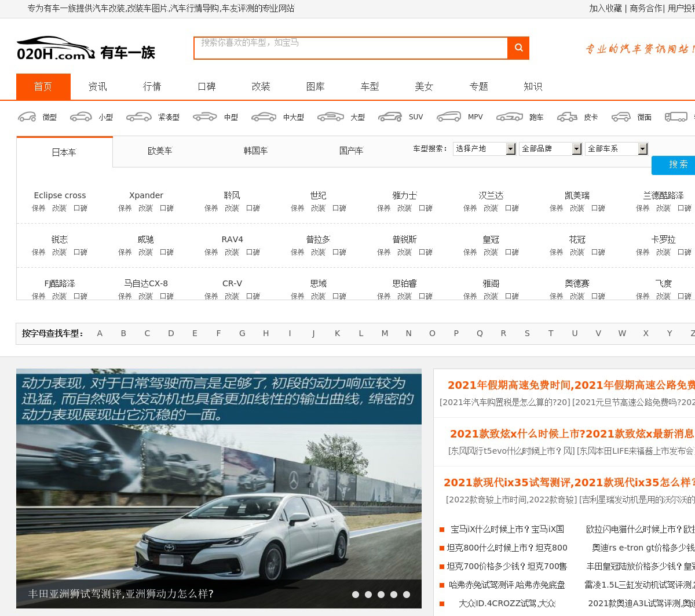The height and width of the screenshot is (616, 695).
Task: Choose the 跑车 sports car icon
Action: click(510, 117)
